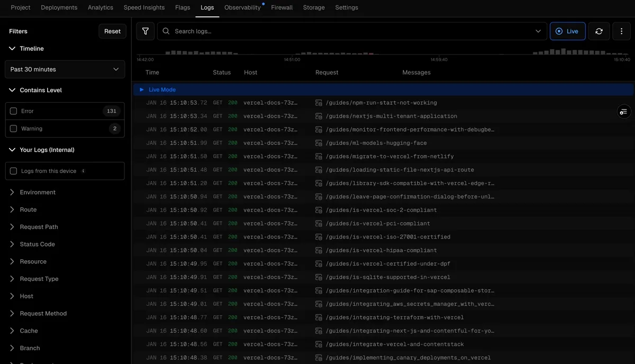Click request icon for implementing_canary_deployments row
The width and height of the screenshot is (635, 364).
319,358
